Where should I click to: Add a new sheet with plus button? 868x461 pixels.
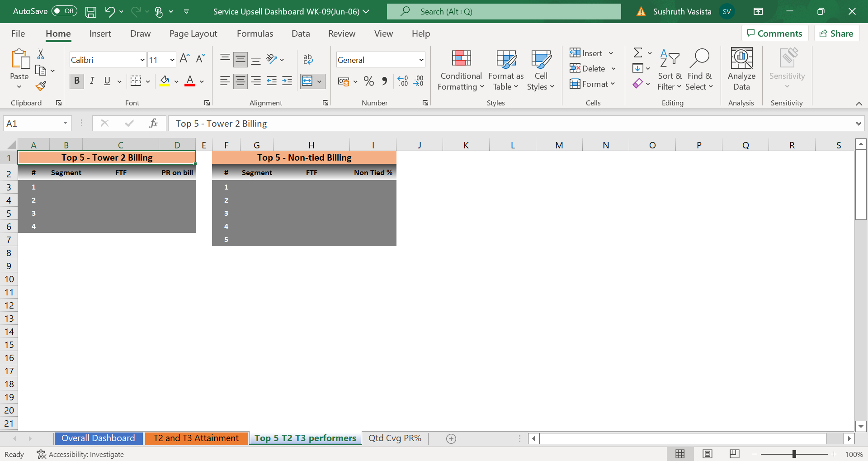[451, 438]
